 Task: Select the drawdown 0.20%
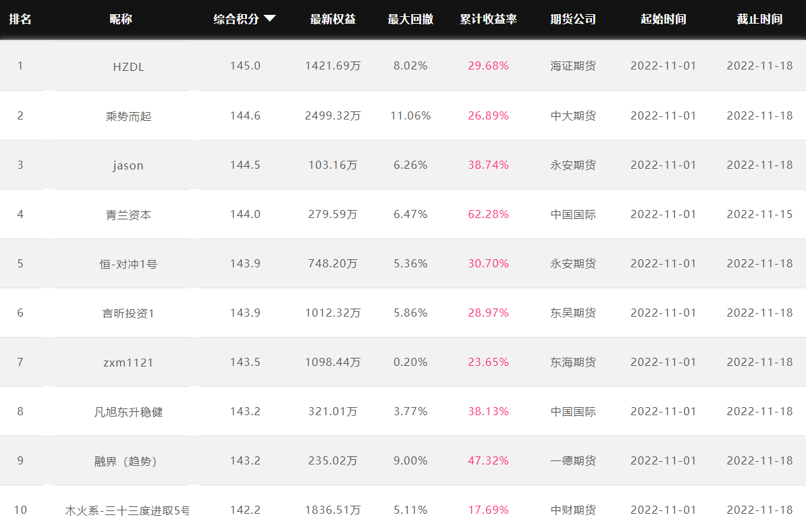410,363
